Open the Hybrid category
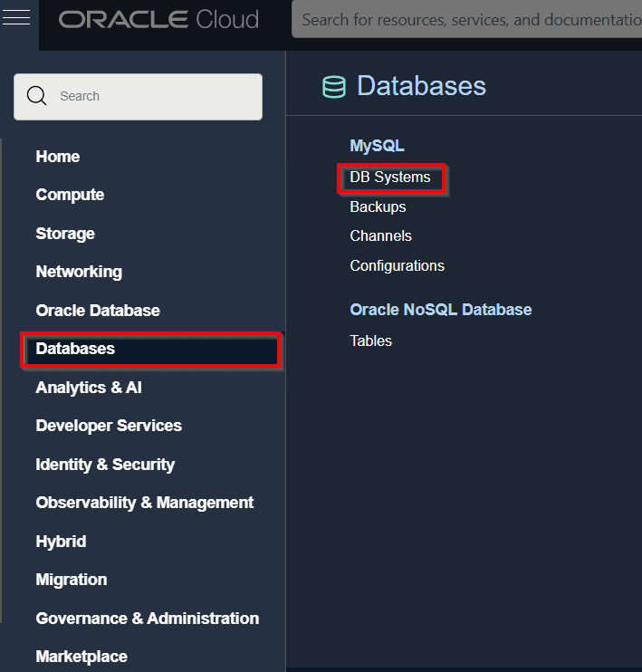Screen dimensions: 642x672 pyautogui.click(x=61, y=542)
